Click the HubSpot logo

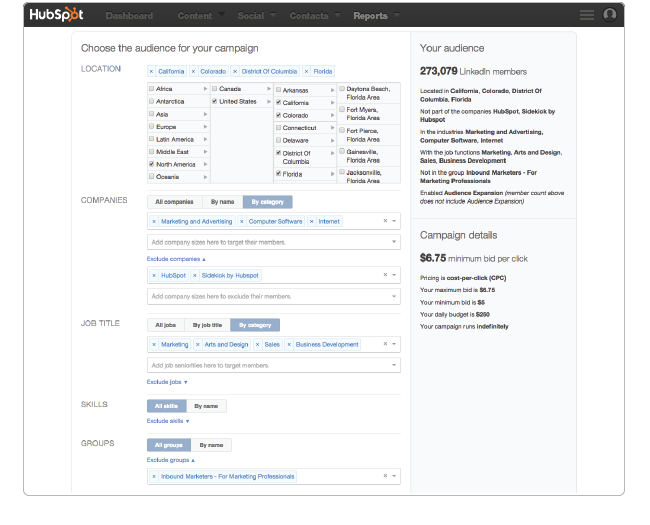(x=56, y=15)
